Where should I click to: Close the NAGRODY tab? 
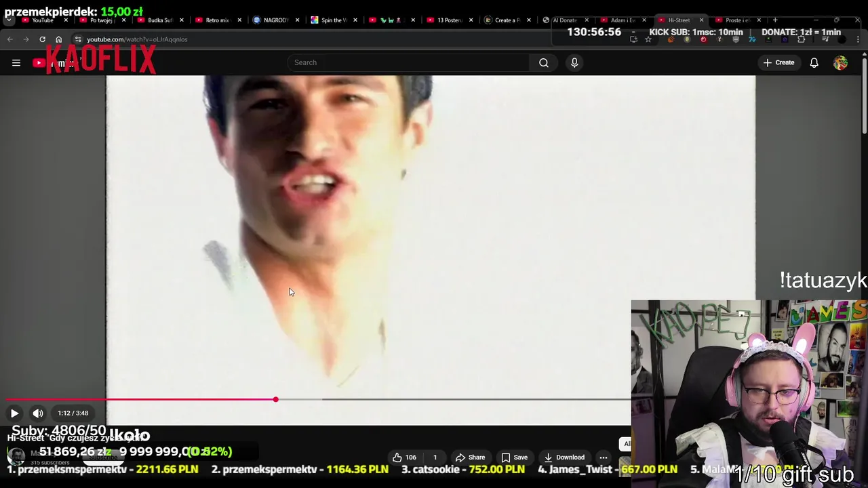tap(297, 20)
